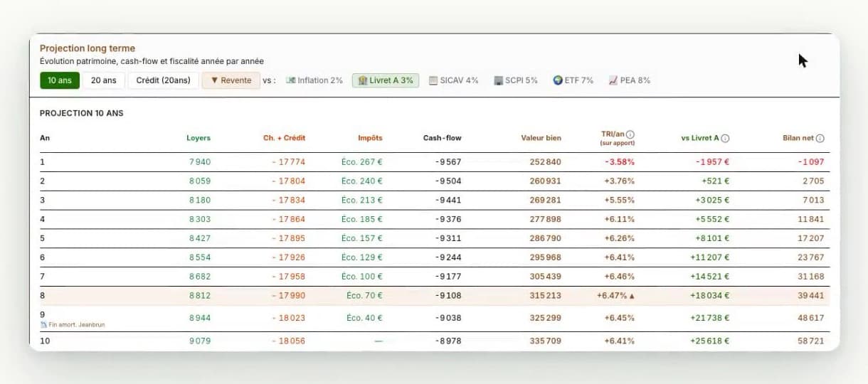Click the Cash-flow column header
The image size is (868, 384).
[x=442, y=138]
